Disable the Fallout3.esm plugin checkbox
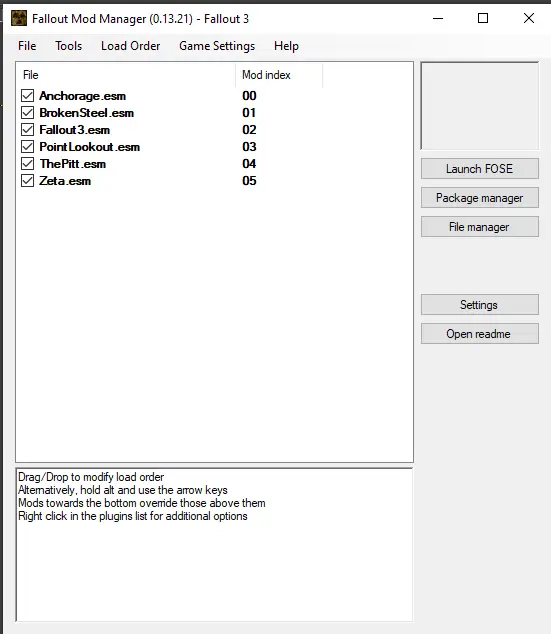551x634 pixels. [27, 130]
